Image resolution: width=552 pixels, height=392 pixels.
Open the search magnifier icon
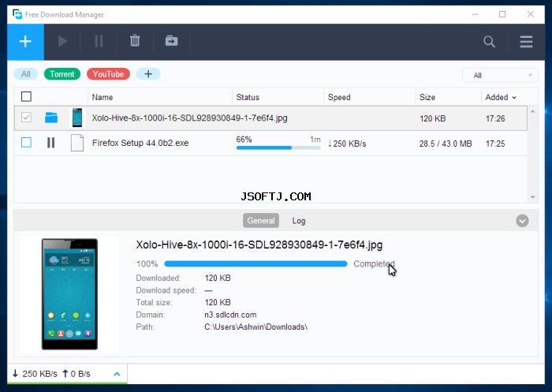[x=489, y=42]
